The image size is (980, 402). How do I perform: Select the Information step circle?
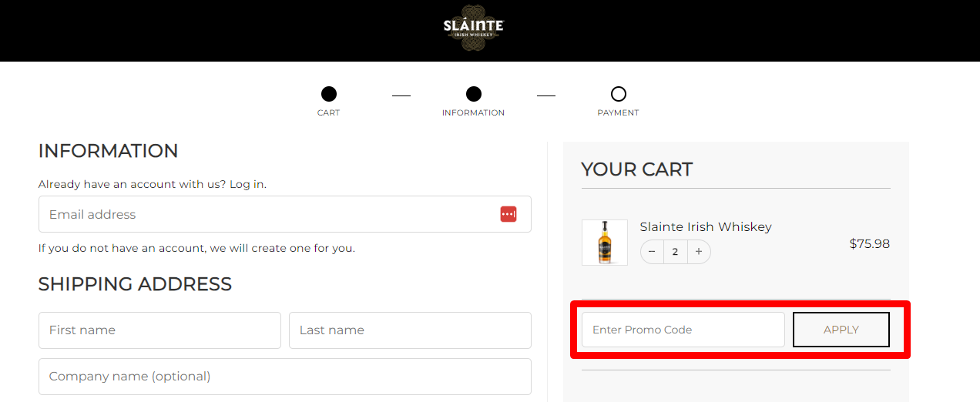click(x=474, y=94)
